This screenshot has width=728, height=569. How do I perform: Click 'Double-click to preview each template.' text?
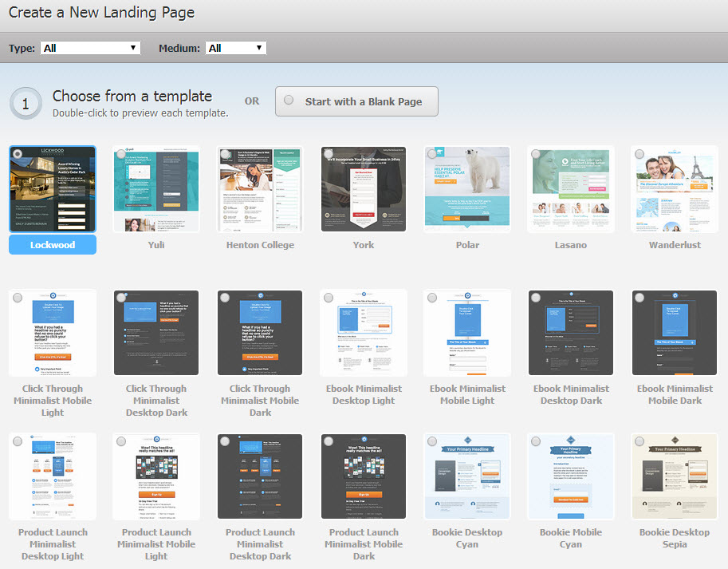pyautogui.click(x=140, y=113)
